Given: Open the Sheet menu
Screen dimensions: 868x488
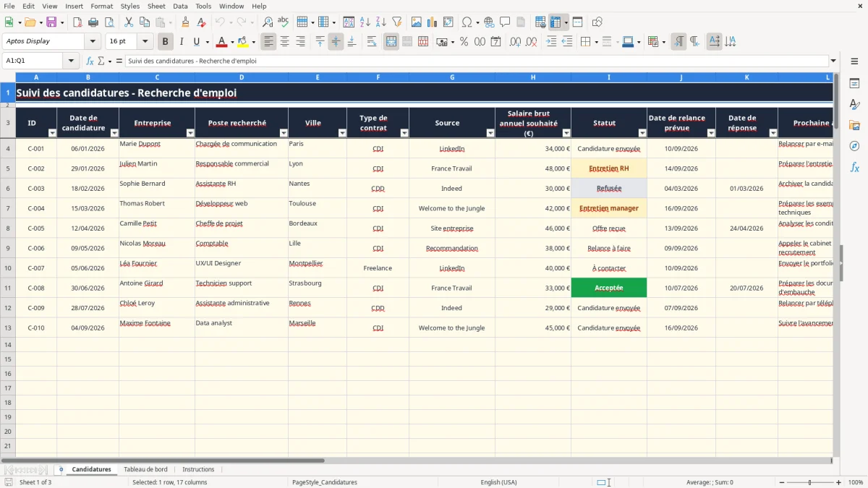Looking at the screenshot, I should [156, 6].
